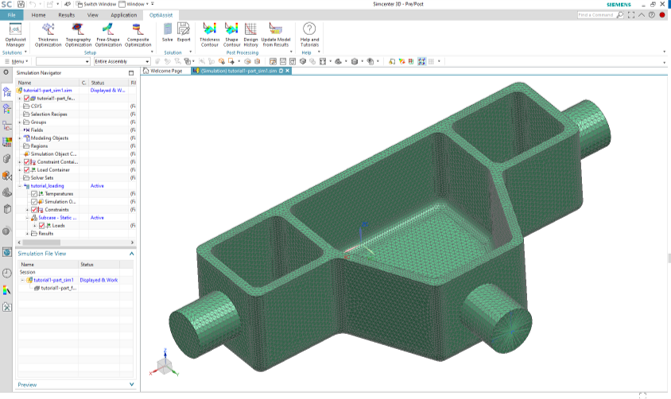The image size is (671, 399).
Task: Select Composite Optimization tool
Action: (x=138, y=35)
